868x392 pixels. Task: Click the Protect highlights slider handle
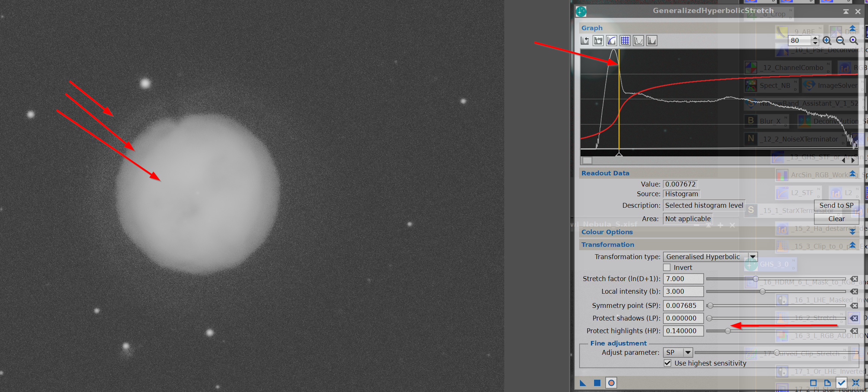728,331
